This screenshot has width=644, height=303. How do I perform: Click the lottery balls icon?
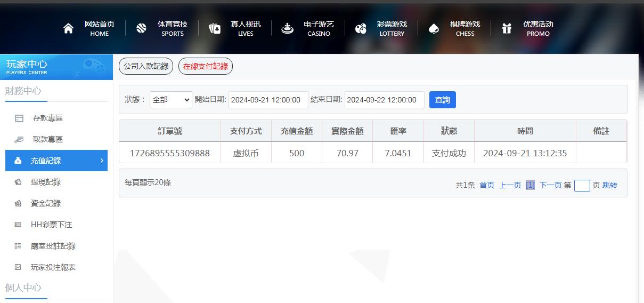[x=361, y=28]
